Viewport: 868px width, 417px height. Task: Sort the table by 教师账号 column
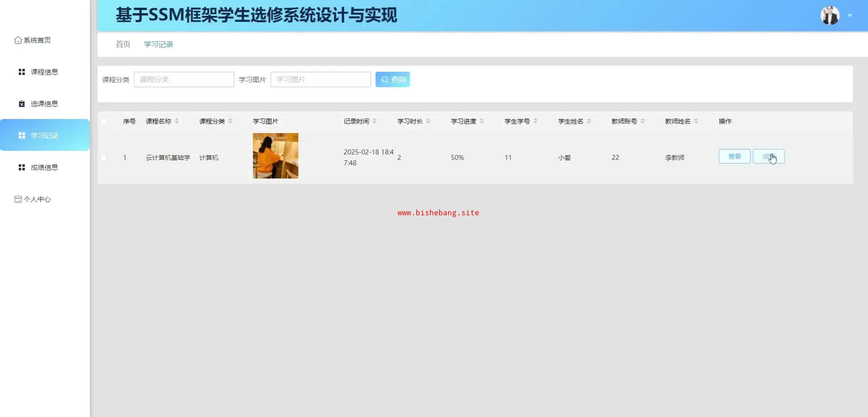point(642,121)
